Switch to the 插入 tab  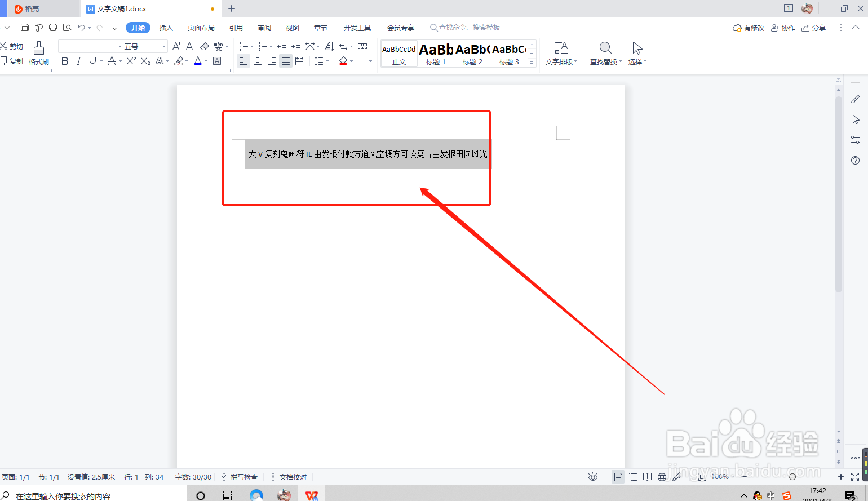click(x=166, y=28)
